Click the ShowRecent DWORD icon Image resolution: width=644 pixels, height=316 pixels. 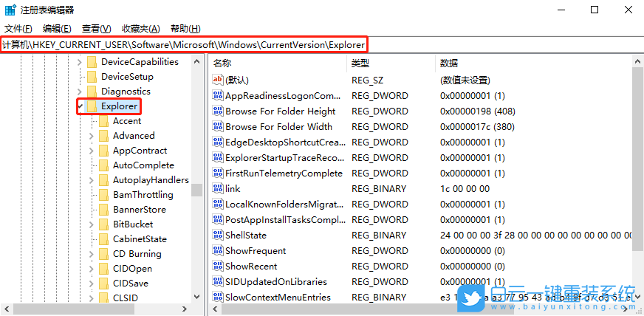click(x=218, y=267)
